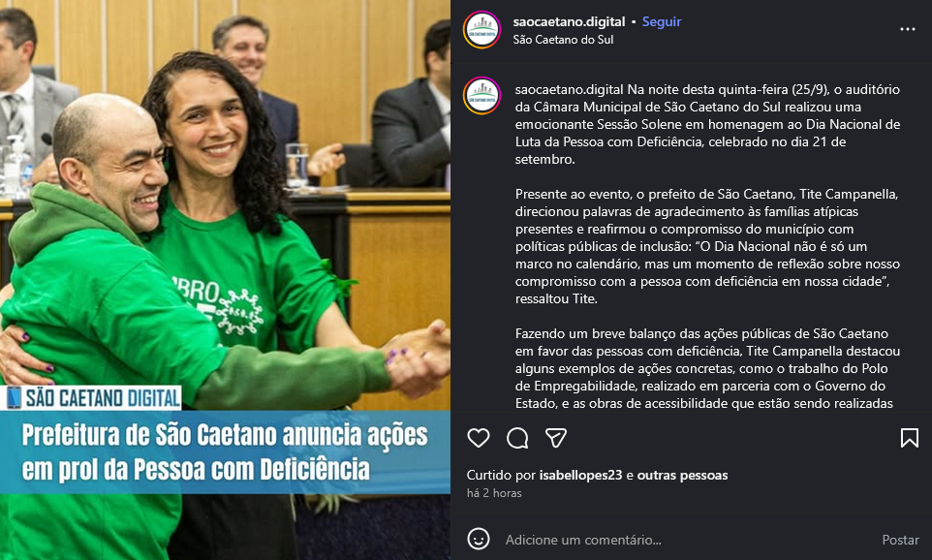Click the Postar button
This screenshot has height=560, width=932.
(900, 540)
